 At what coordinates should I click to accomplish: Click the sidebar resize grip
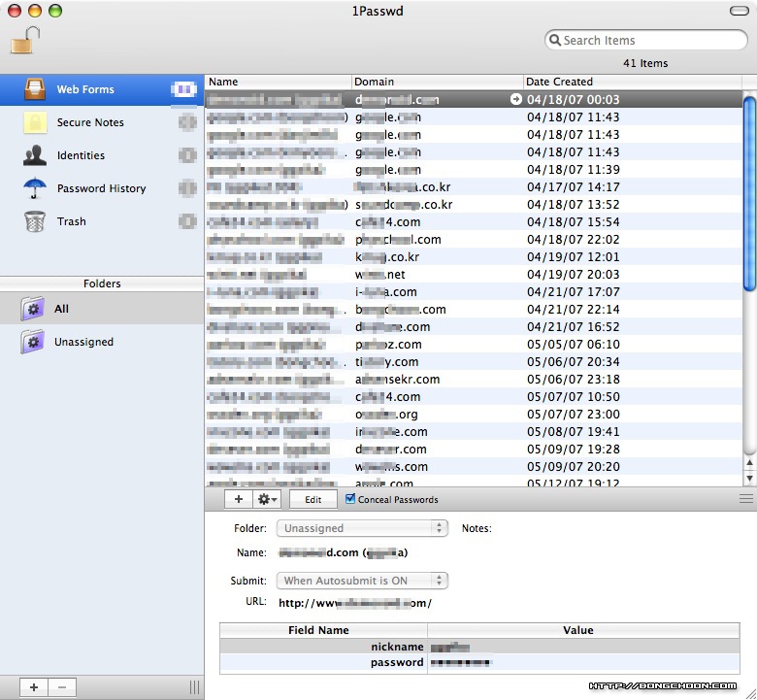coord(194,687)
